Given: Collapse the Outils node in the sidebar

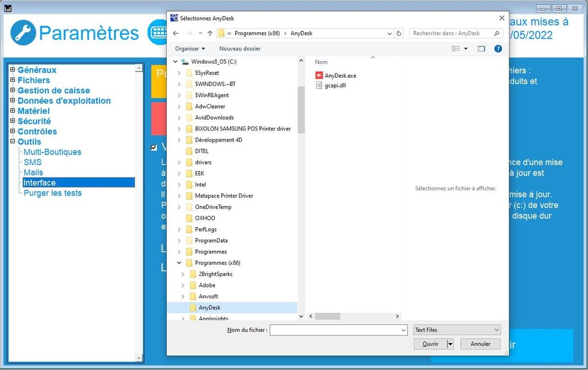Looking at the screenshot, I should coord(13,141).
